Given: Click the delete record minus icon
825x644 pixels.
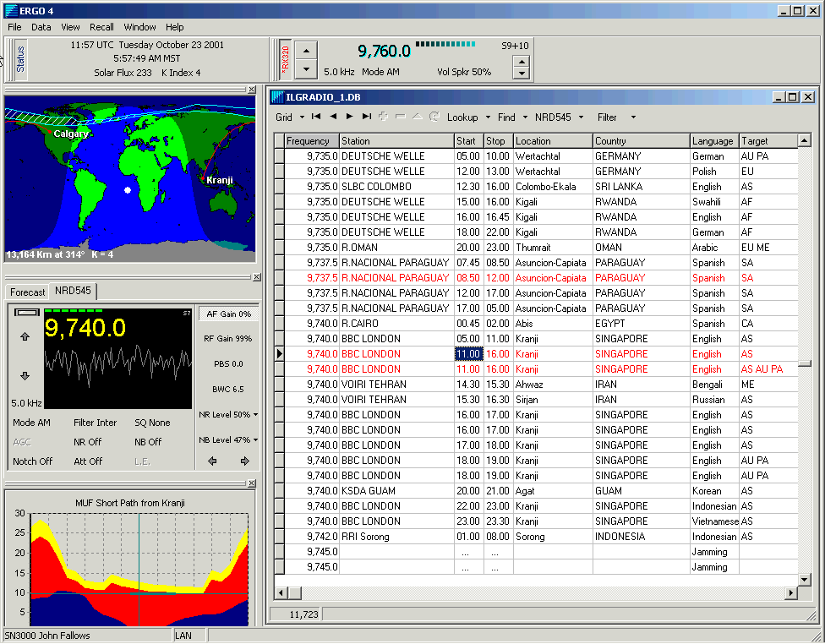Looking at the screenshot, I should [x=401, y=117].
